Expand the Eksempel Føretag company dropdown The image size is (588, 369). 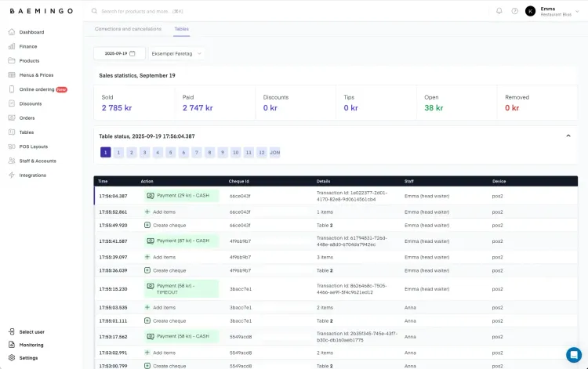(176, 53)
